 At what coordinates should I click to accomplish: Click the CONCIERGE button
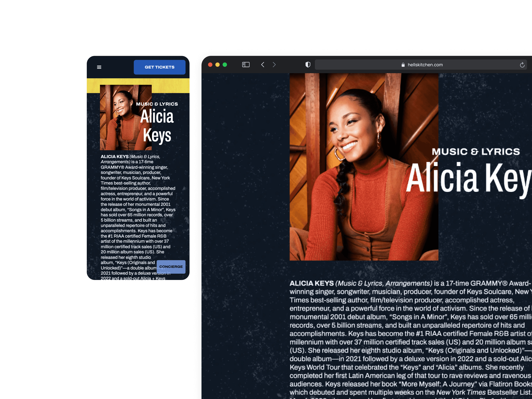coord(171,266)
